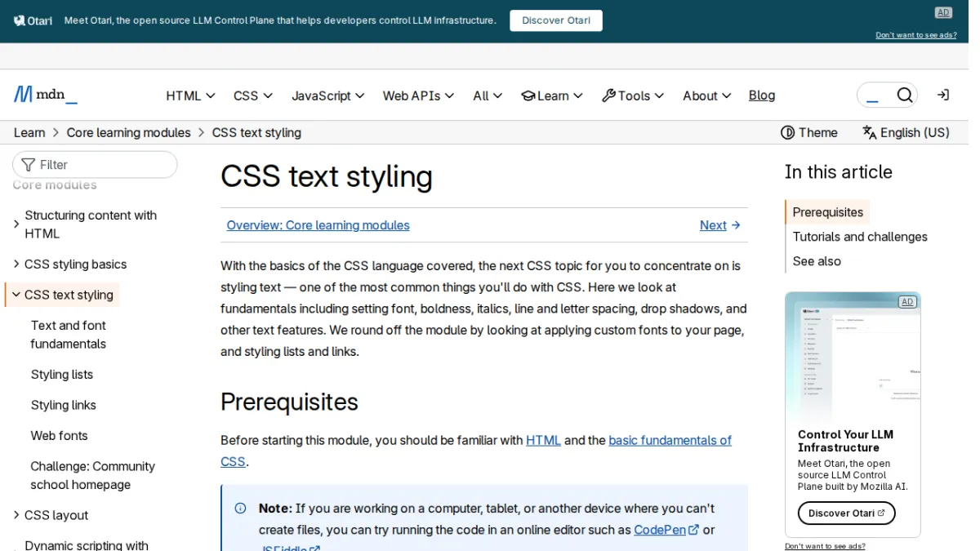Go to the Blog page
Image resolution: width=980 pixels, height=551 pixels.
[x=762, y=96]
